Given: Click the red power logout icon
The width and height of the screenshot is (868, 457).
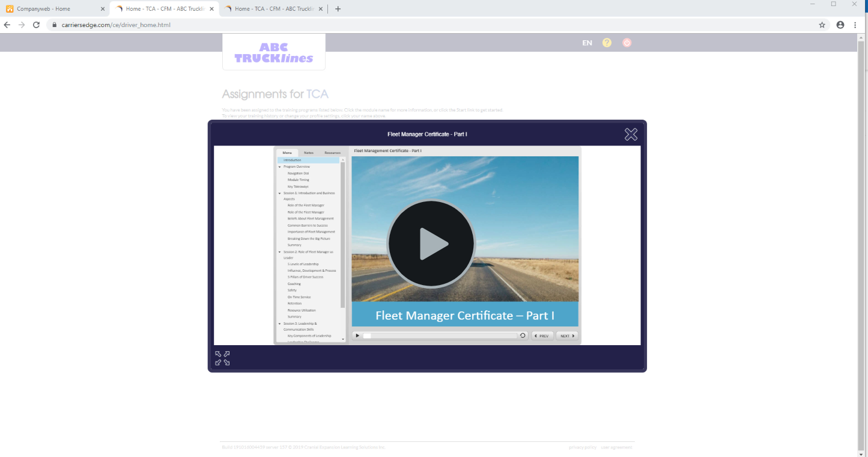Looking at the screenshot, I should (x=627, y=43).
